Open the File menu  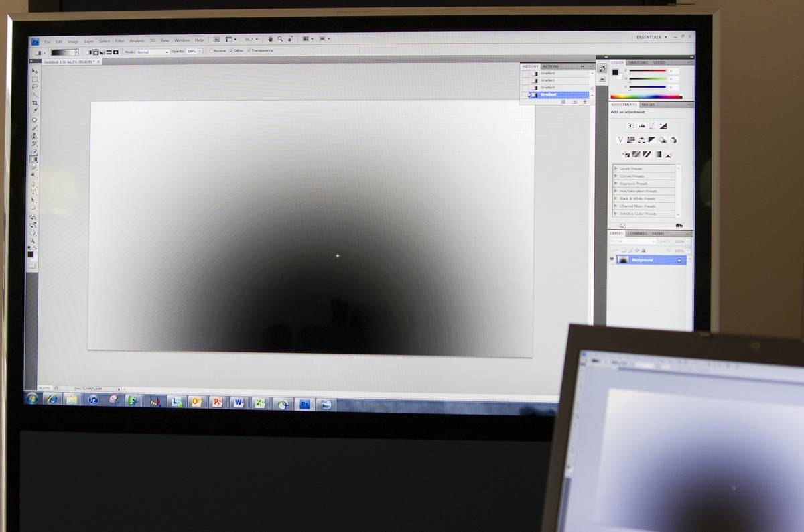[48, 42]
